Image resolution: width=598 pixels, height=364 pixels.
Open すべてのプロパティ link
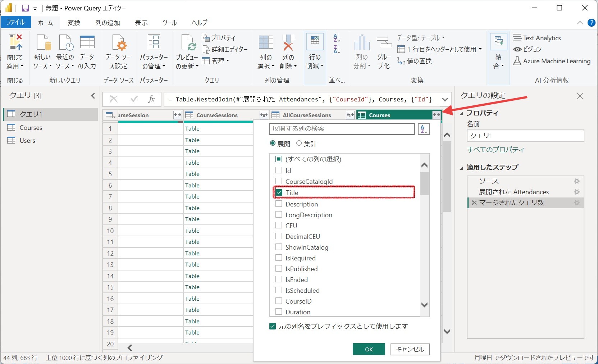click(x=495, y=150)
